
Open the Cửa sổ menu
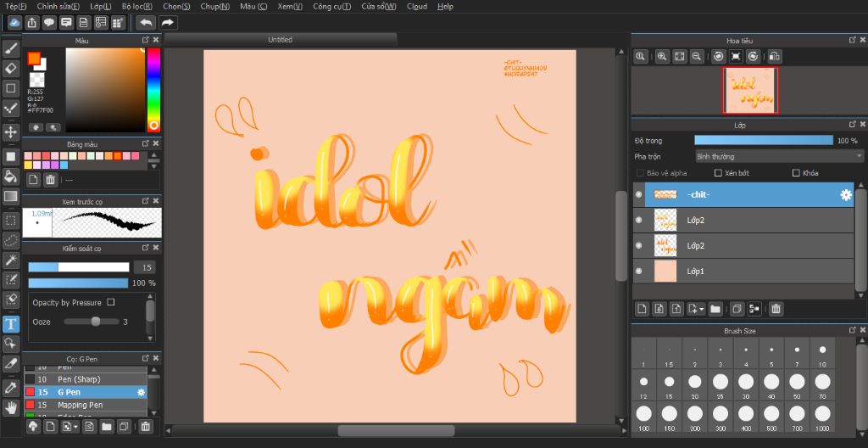379,7
